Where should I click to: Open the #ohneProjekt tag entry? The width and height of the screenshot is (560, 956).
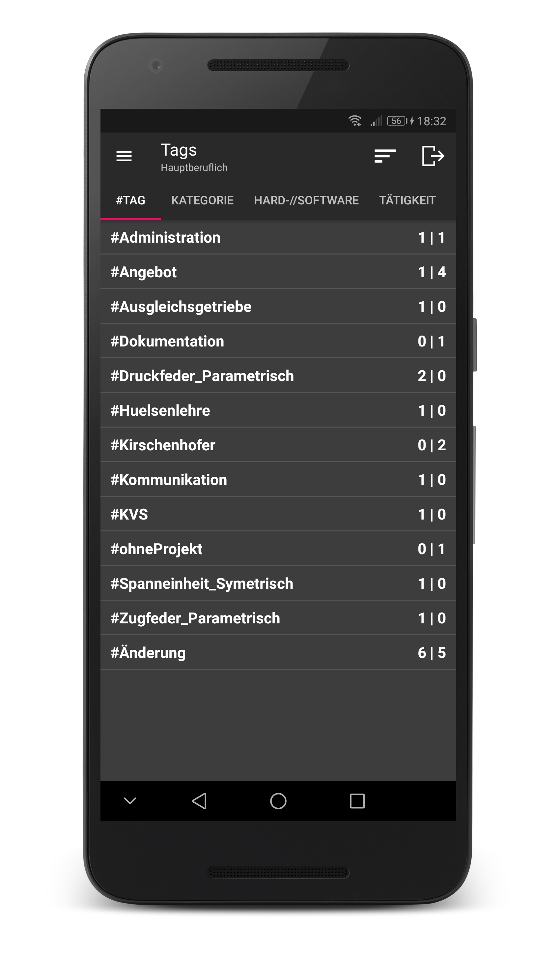click(278, 549)
